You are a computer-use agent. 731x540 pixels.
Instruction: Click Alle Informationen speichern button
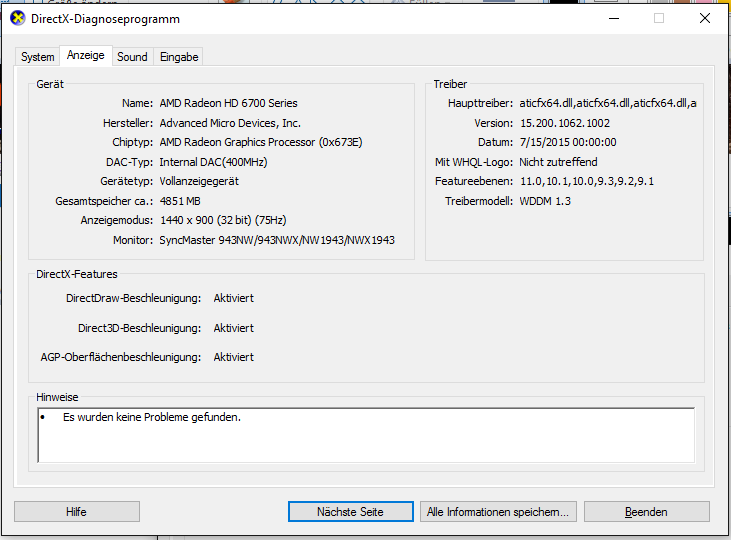[x=498, y=512]
